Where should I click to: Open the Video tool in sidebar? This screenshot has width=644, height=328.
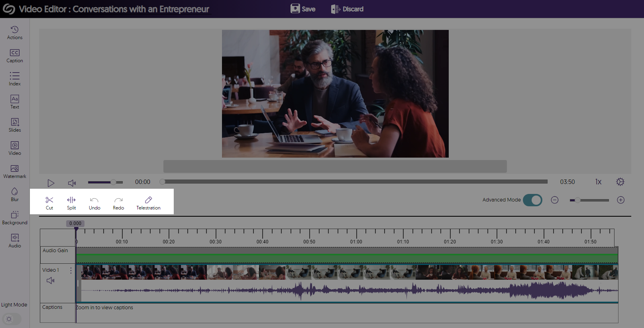pos(15,148)
